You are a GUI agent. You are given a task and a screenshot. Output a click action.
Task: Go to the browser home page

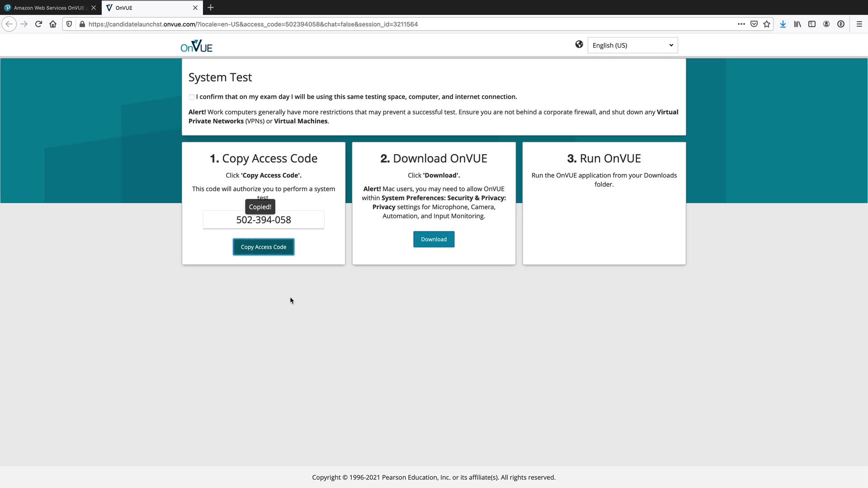coord(53,24)
